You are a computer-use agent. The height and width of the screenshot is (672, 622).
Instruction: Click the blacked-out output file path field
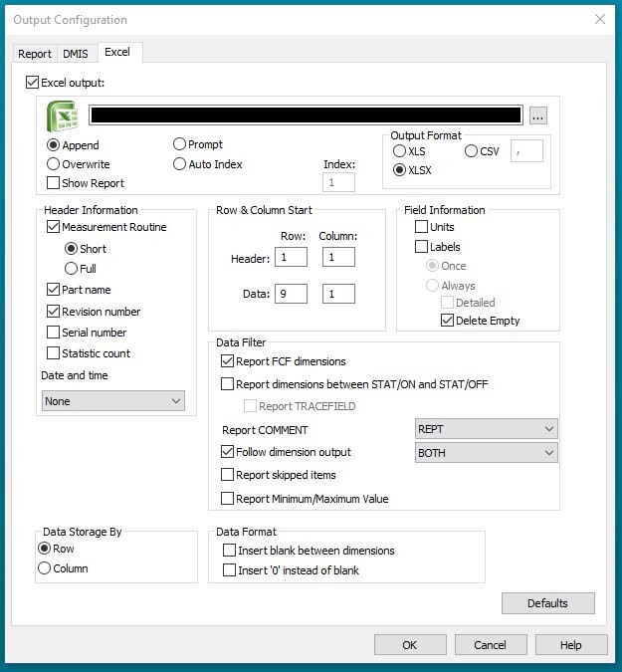coord(306,115)
